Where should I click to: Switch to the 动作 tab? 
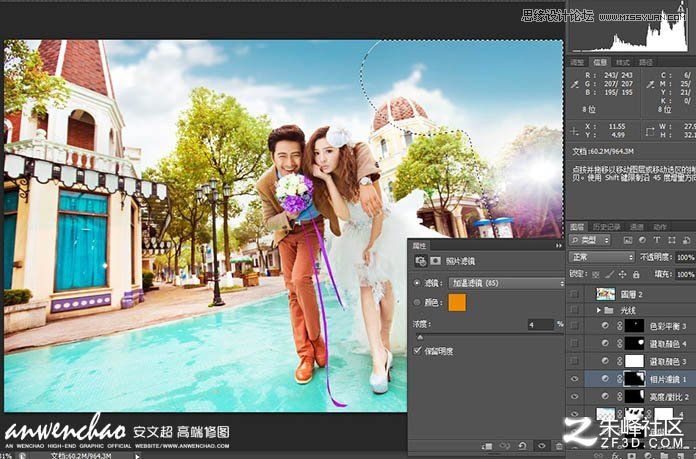[660, 227]
